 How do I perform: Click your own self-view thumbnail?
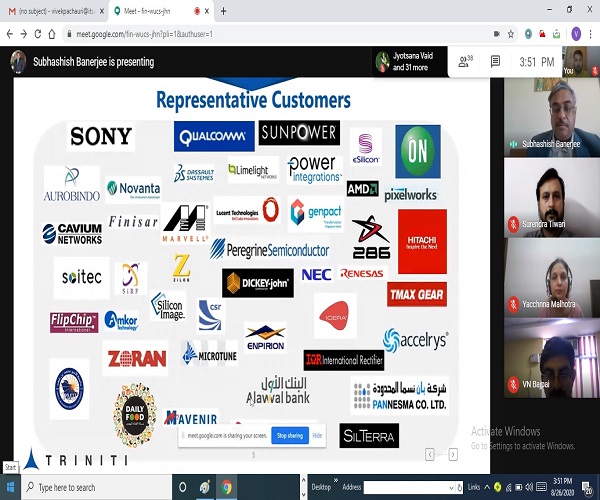coord(581,61)
